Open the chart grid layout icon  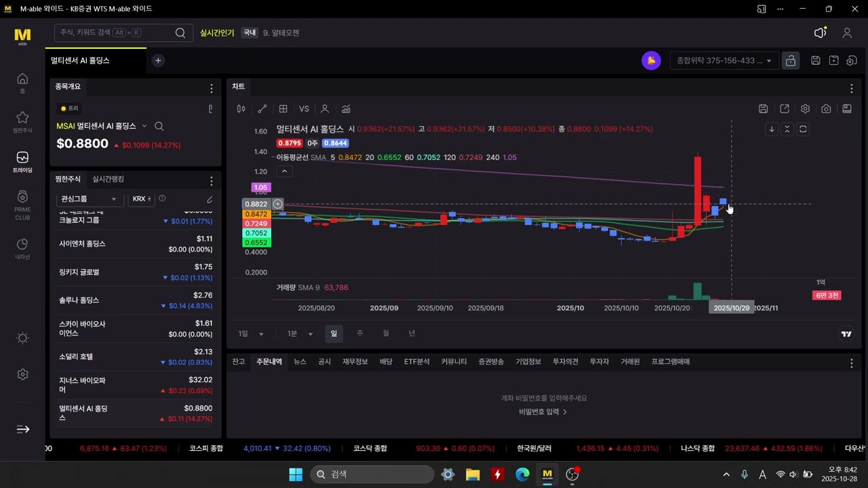pos(283,108)
